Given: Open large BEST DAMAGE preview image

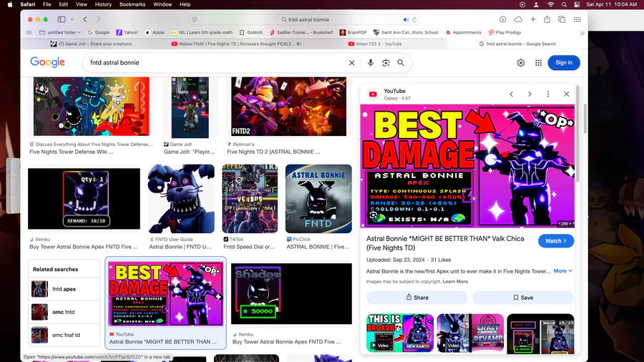Looking at the screenshot, I should click(467, 166).
